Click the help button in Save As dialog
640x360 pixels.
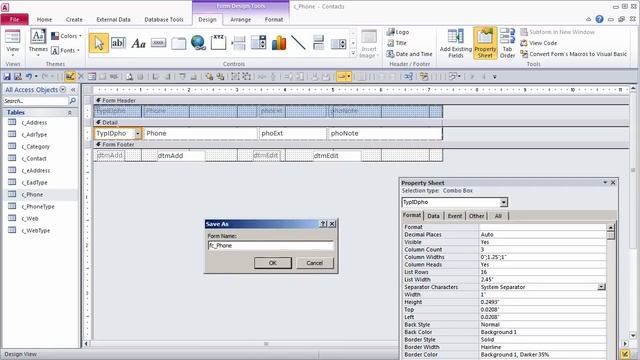(x=323, y=224)
